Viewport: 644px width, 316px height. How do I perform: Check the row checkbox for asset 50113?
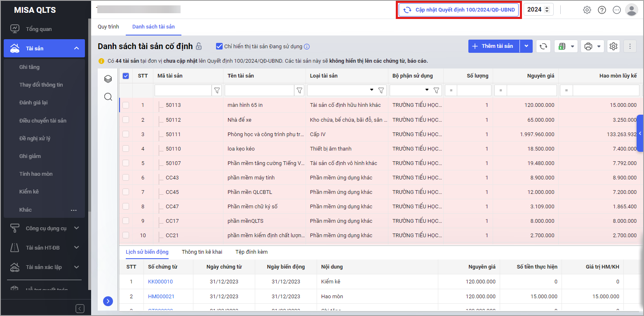[x=126, y=105]
